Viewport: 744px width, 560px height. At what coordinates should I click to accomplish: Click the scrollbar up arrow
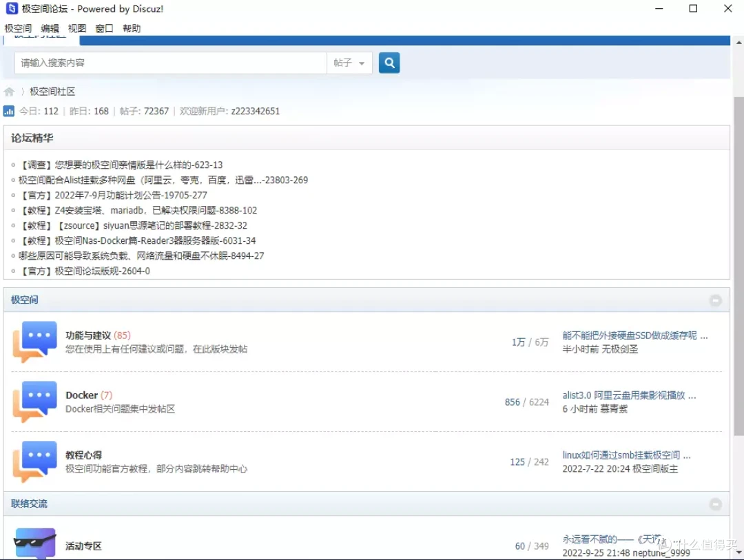pos(738,42)
